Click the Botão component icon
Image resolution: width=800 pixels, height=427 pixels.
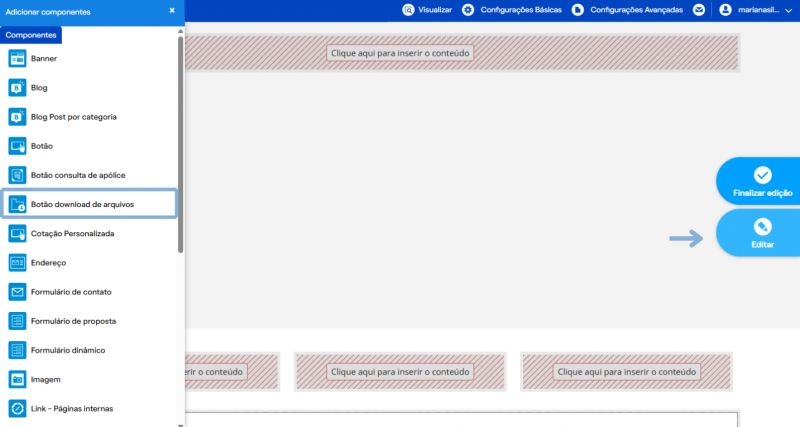17,146
